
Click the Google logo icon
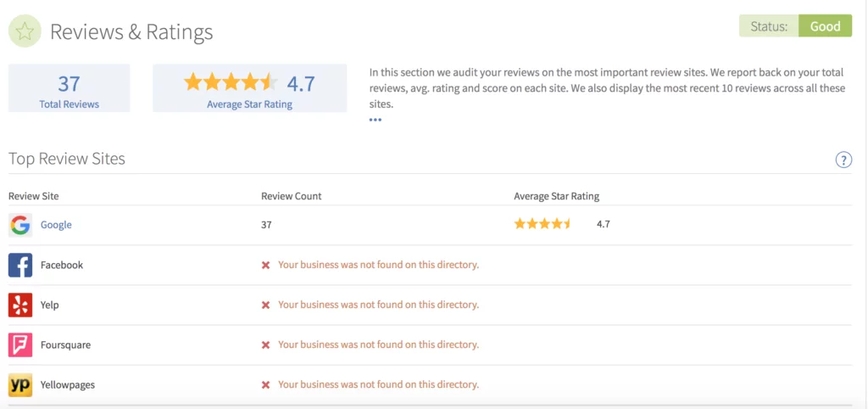pos(20,225)
